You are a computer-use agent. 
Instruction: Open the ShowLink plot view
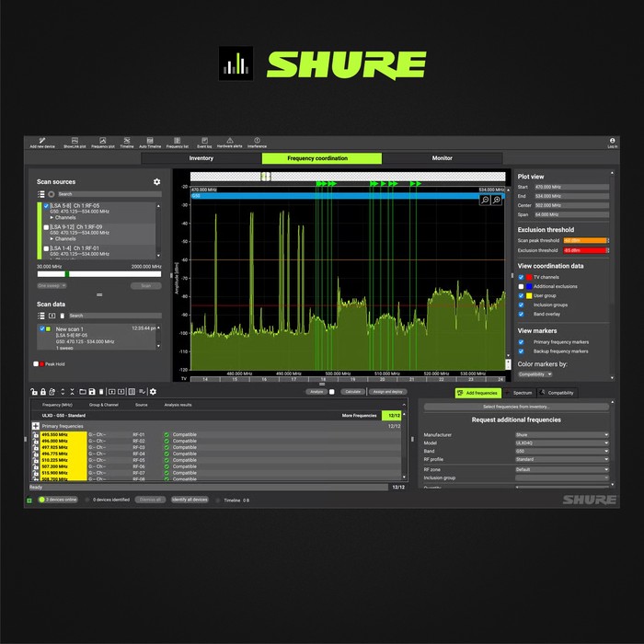point(75,143)
